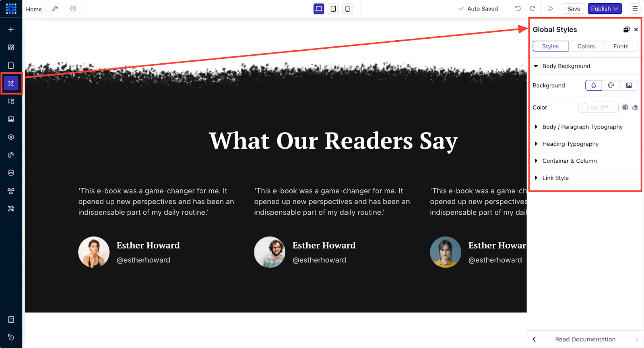Viewport: 644px width, 348px height.
Task: Open the users group icon in sidebar
Action: pos(11,191)
